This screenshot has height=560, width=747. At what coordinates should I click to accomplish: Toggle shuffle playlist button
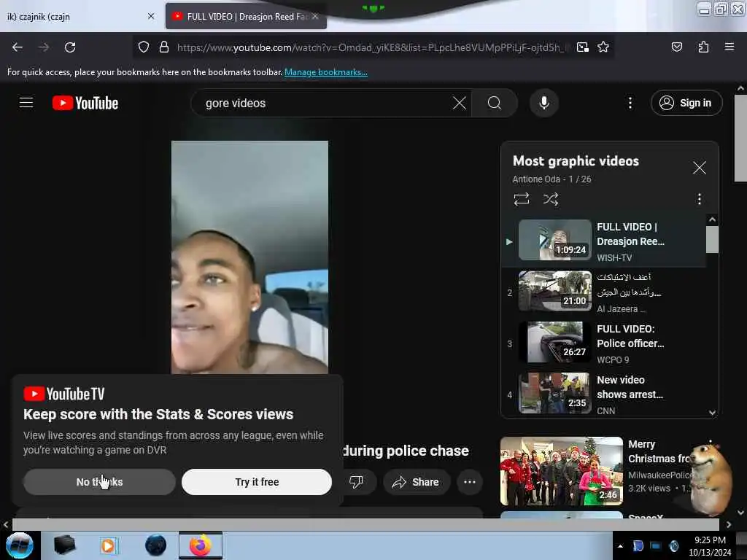click(x=550, y=198)
